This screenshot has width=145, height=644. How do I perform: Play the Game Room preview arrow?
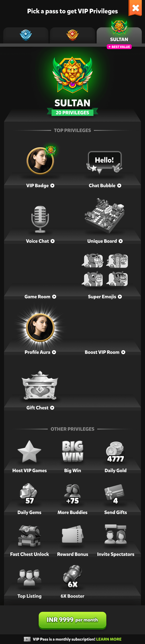point(54,297)
